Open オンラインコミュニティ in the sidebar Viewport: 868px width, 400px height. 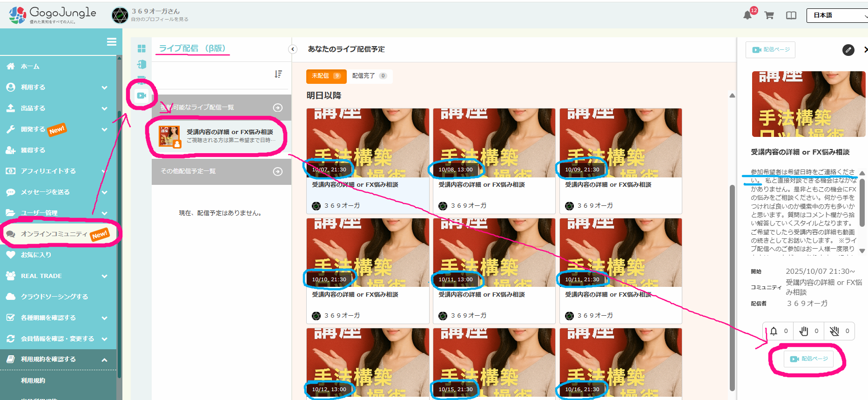54,234
